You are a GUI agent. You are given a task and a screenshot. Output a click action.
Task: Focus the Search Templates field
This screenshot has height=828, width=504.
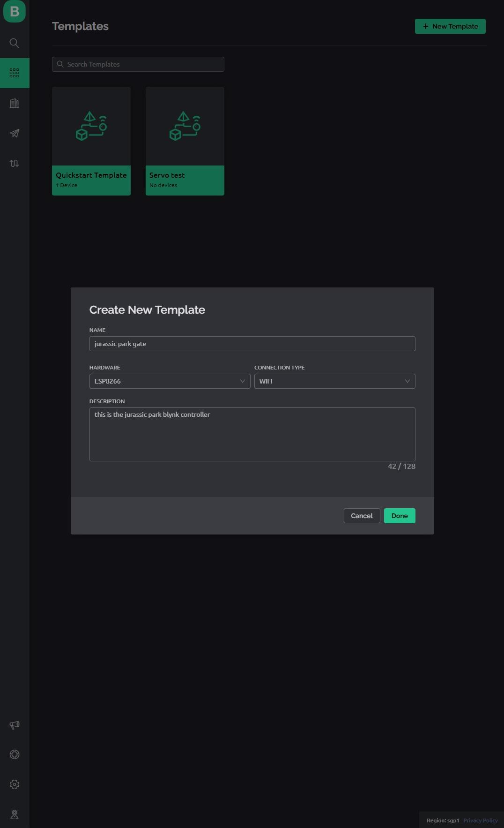pos(138,64)
